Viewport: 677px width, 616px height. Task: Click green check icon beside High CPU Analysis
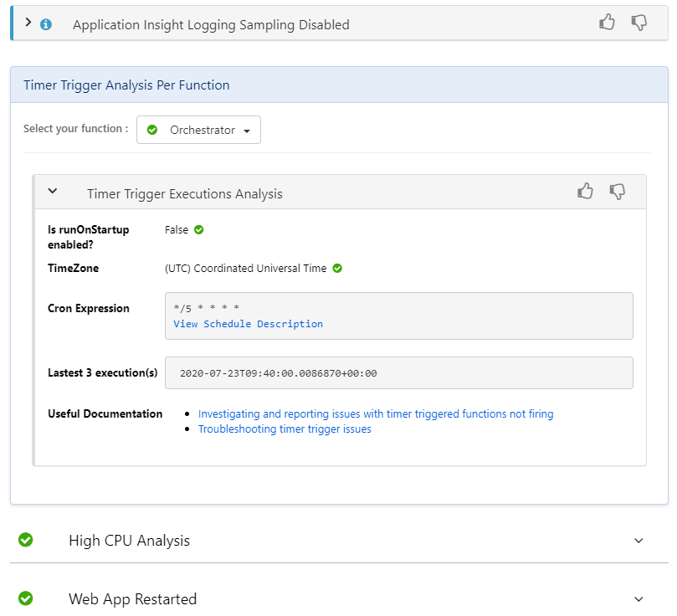tap(26, 540)
